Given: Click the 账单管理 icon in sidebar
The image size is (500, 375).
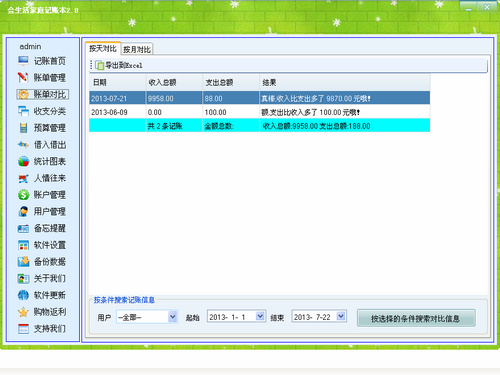Looking at the screenshot, I should point(23,78).
